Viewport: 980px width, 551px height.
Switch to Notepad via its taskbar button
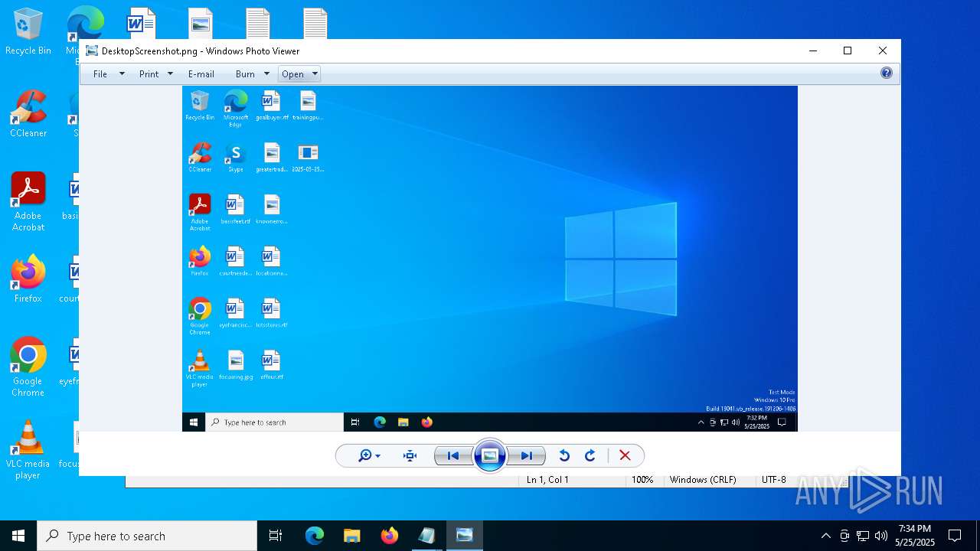pos(426,536)
